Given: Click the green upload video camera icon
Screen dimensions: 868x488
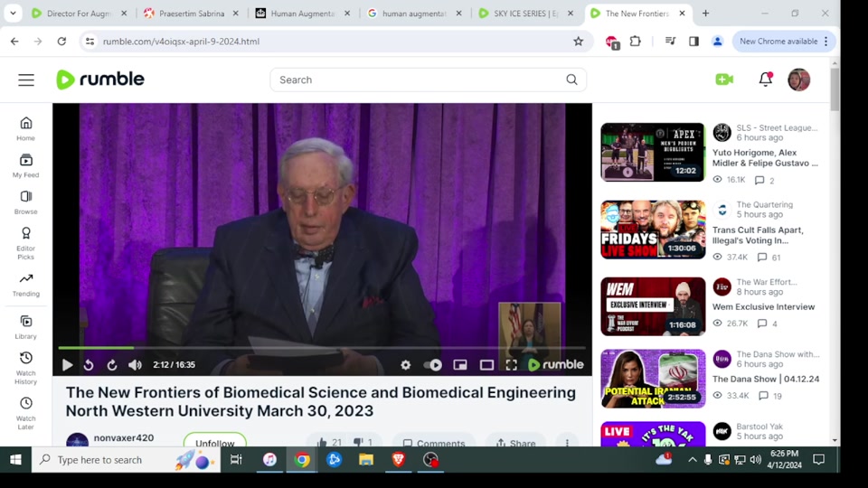Looking at the screenshot, I should tap(724, 80).
